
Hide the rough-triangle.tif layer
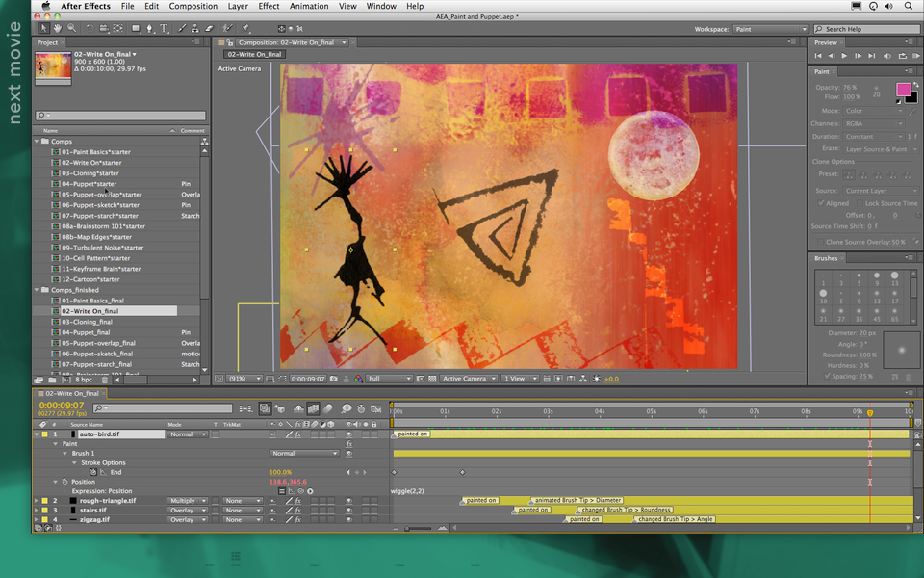[x=348, y=501]
